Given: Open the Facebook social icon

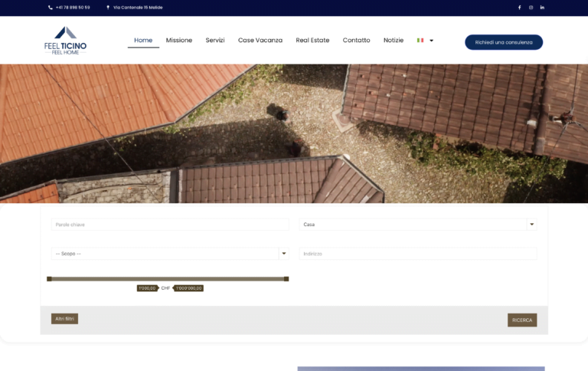Looking at the screenshot, I should pos(519,8).
